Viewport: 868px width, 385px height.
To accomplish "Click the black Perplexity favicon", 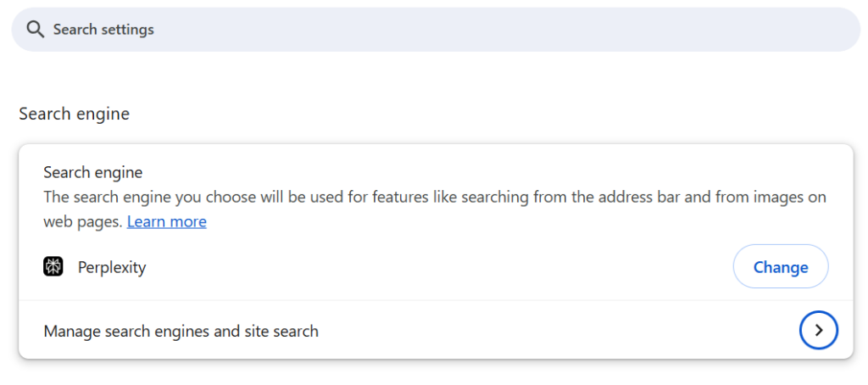I will [x=53, y=266].
